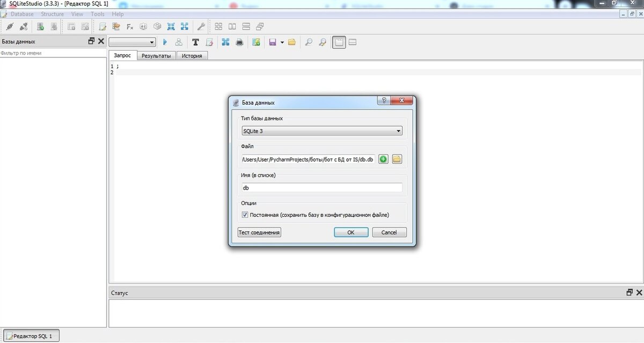Tile windows vertically (stacked) icon
The height and width of the screenshot is (343, 644).
pyautogui.click(x=246, y=26)
